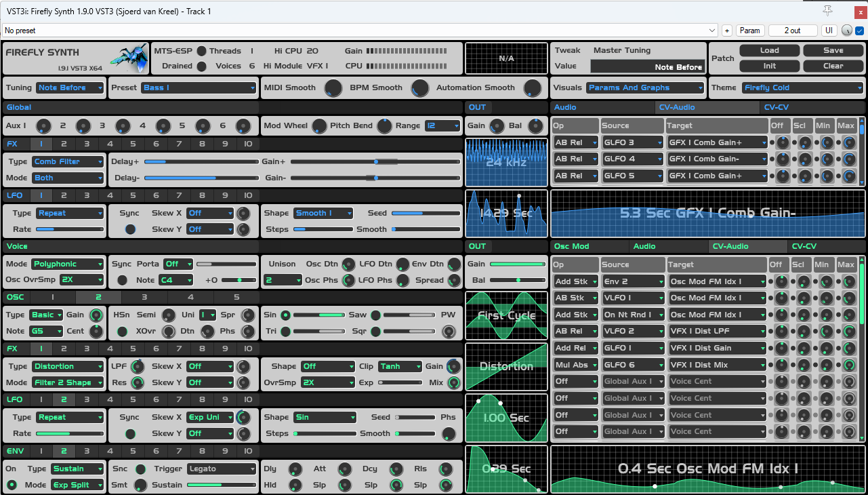The height and width of the screenshot is (495, 868).
Task: Click the BPM Smooth knob
Action: tap(420, 88)
